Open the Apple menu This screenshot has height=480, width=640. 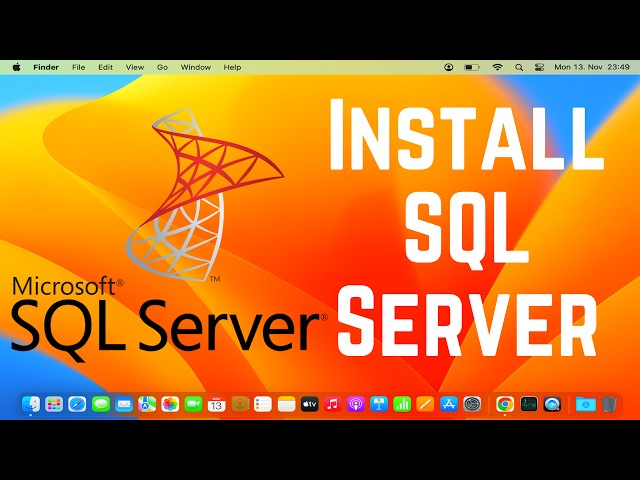pos(16,67)
